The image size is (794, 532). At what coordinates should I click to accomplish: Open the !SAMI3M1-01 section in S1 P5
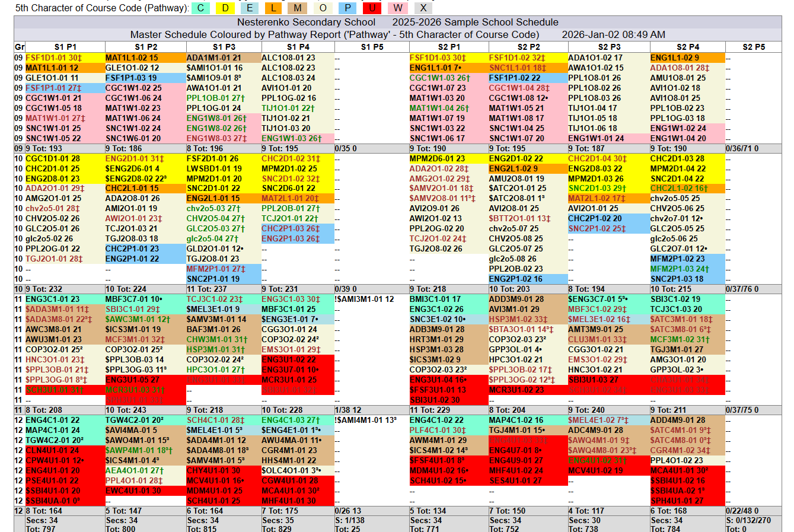tap(364, 300)
